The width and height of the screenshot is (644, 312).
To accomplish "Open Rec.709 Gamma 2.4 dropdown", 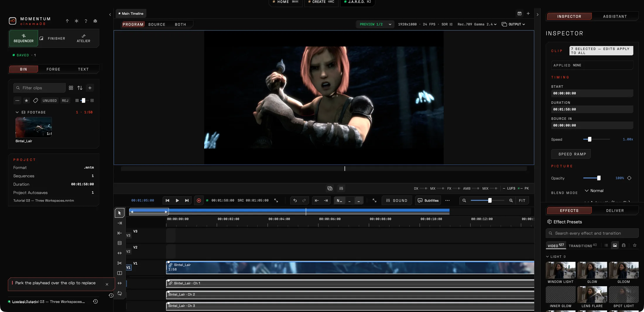I will pyautogui.click(x=477, y=24).
